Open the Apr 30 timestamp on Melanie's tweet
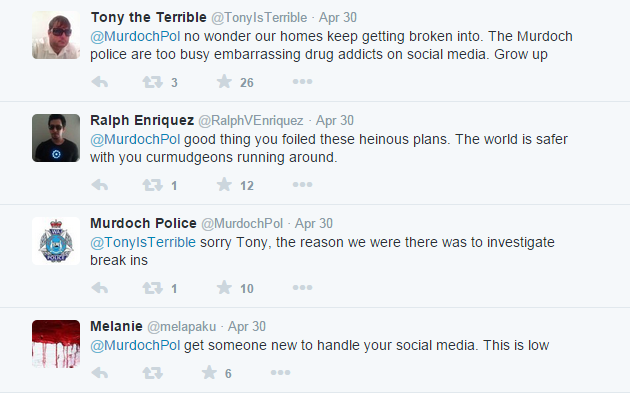The height and width of the screenshot is (393, 630). (247, 326)
